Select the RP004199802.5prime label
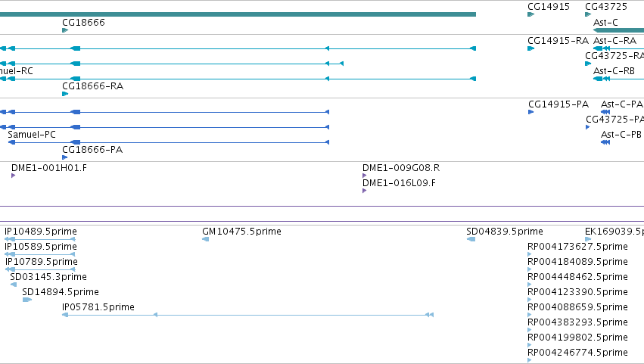 577,338
